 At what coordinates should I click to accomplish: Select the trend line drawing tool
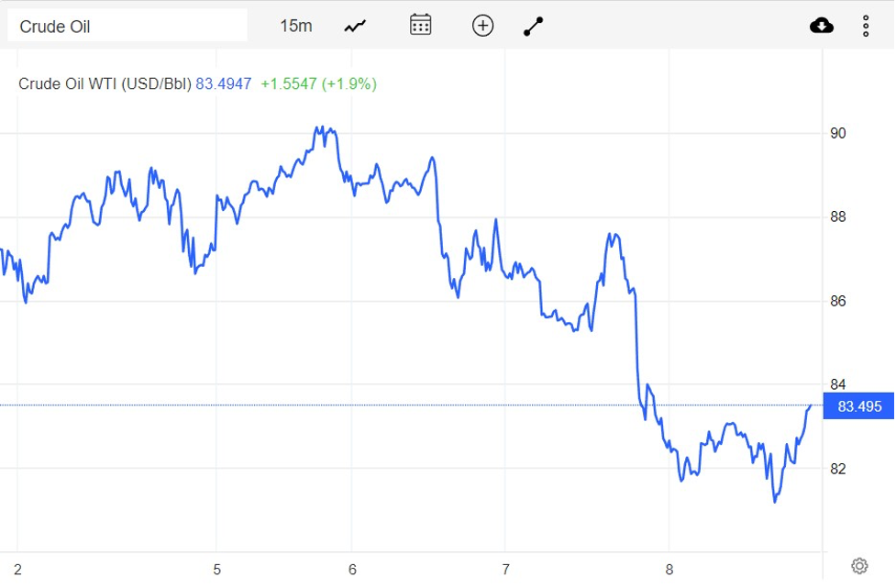click(x=534, y=26)
